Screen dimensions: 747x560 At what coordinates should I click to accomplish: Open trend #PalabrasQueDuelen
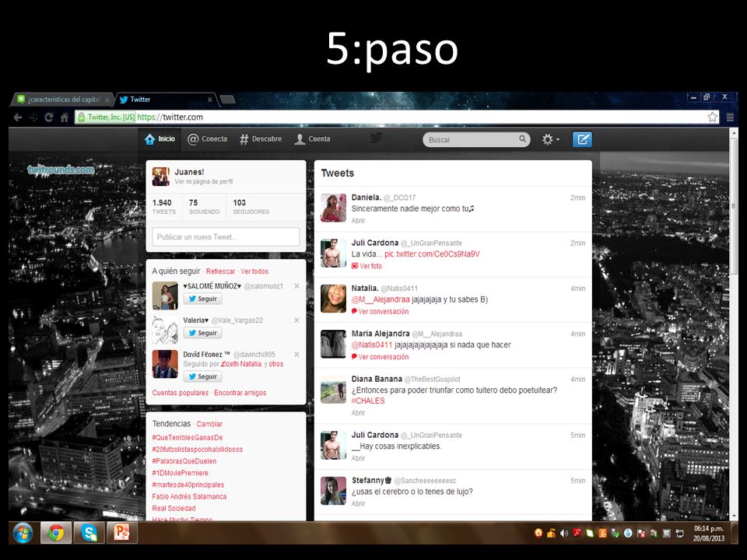click(184, 461)
